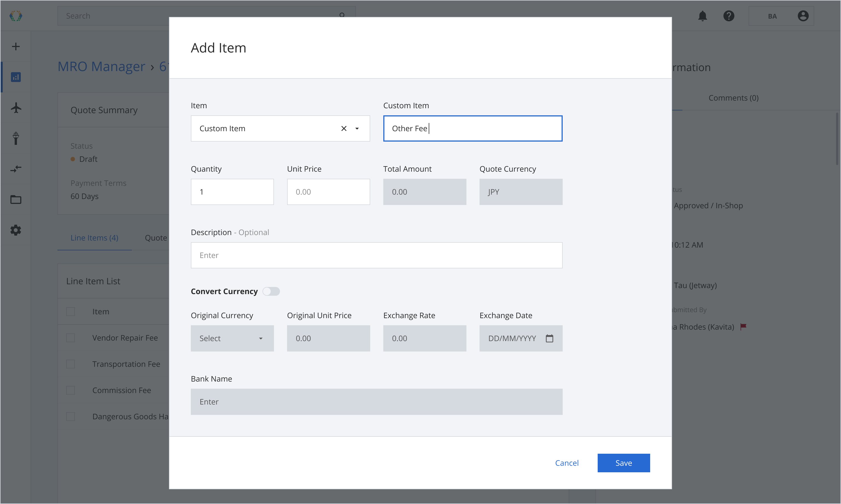Switch to the Line Items (4) tab
The width and height of the screenshot is (841, 504).
click(94, 238)
